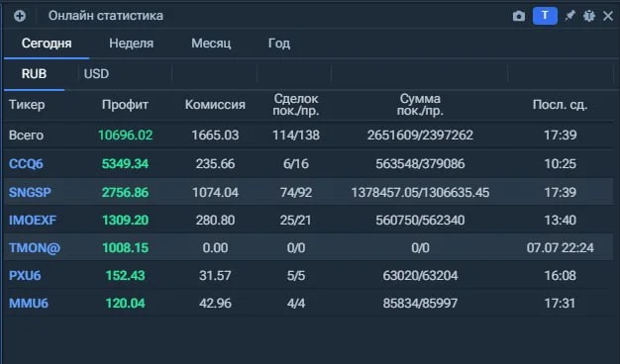Open the CCQ6 ticker link
The width and height of the screenshot is (620, 364).
pos(26,164)
